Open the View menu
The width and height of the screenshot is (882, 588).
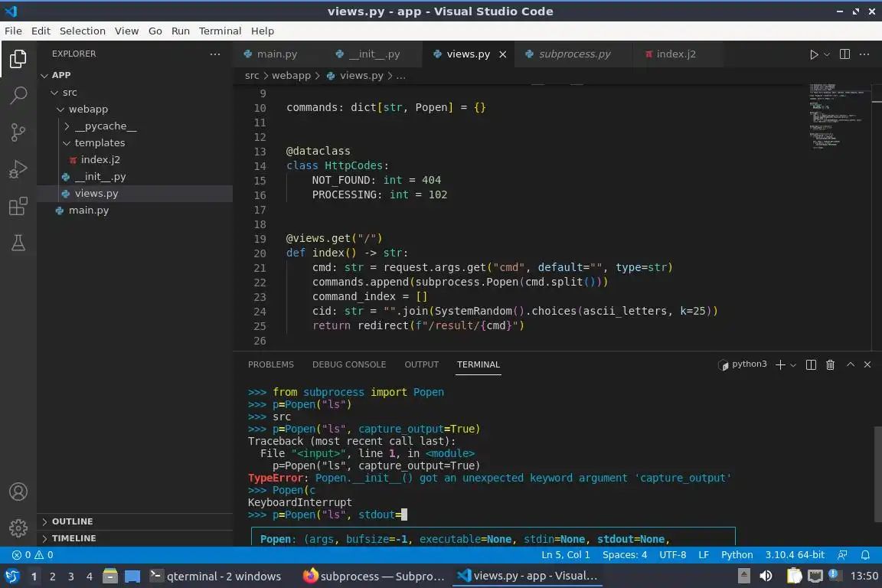(x=126, y=31)
